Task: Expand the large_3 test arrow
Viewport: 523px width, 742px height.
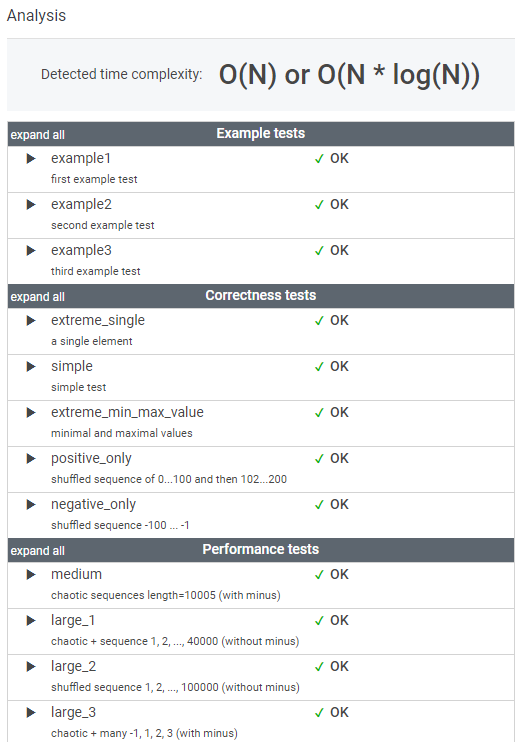Action: [31, 712]
